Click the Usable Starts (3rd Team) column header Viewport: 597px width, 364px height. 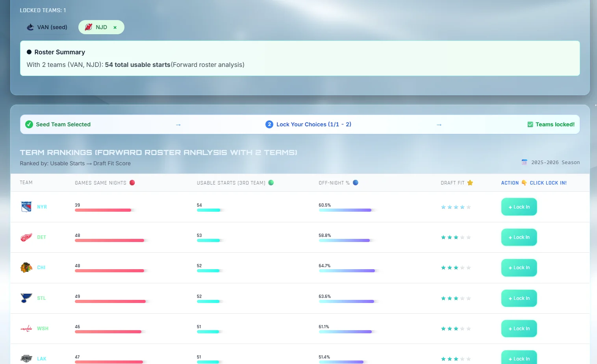(x=235, y=183)
